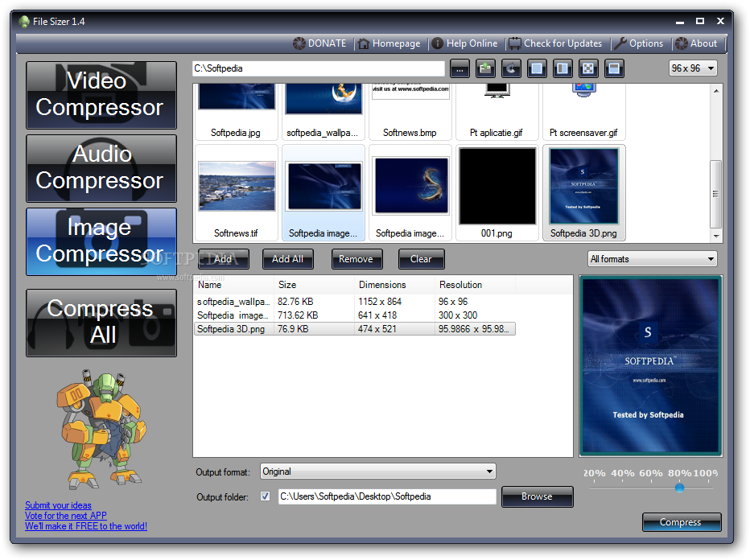Click the Add button
This screenshot has height=560, width=750.
224,259
